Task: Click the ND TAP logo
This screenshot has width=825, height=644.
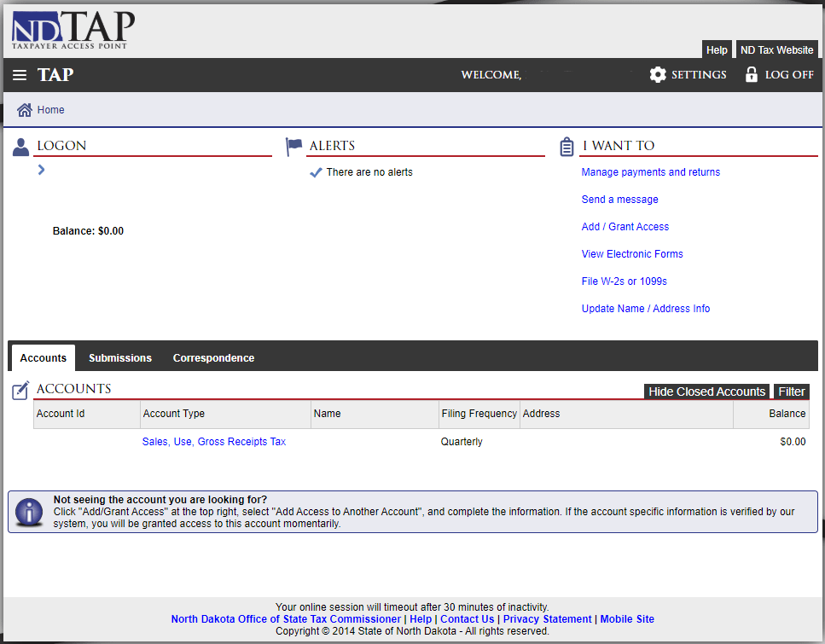Action: (73, 30)
